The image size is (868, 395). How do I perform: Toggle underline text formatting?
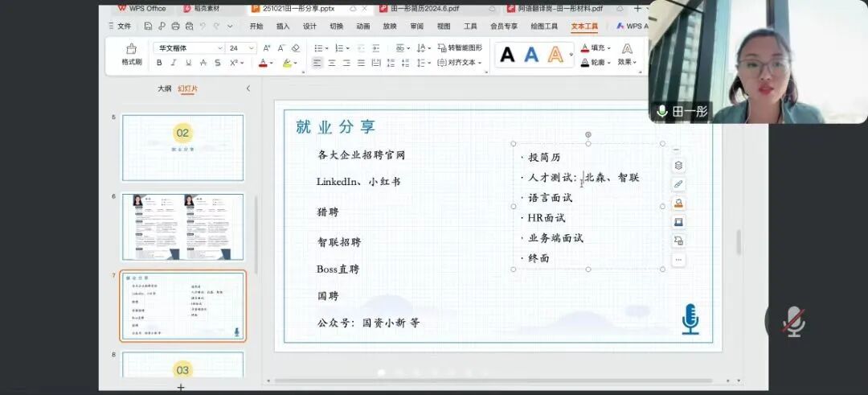(x=188, y=63)
